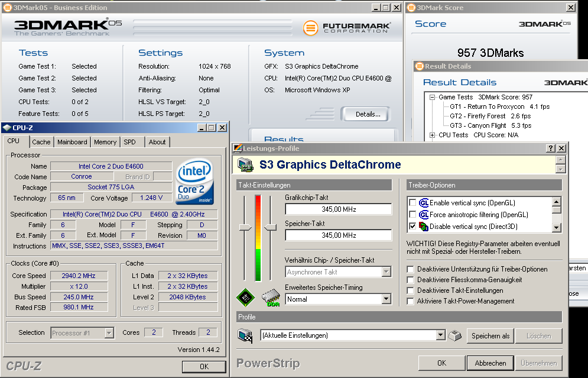The height and width of the screenshot is (378, 588).
Task: Open the Aktuelle Einstellungen profile dropdown
Action: (441, 335)
